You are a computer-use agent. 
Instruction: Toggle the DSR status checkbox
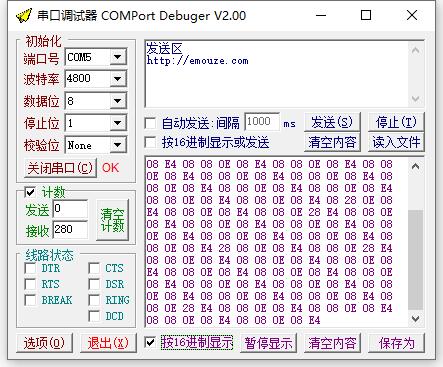tap(94, 284)
